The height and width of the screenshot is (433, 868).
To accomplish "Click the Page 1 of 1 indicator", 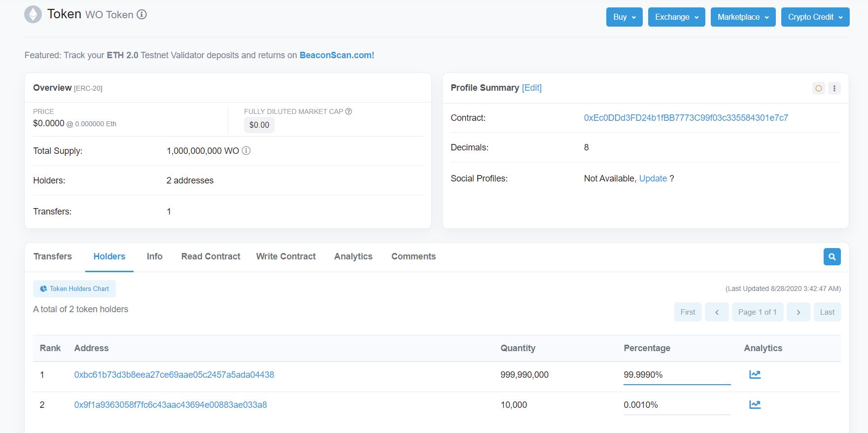I will pos(758,312).
